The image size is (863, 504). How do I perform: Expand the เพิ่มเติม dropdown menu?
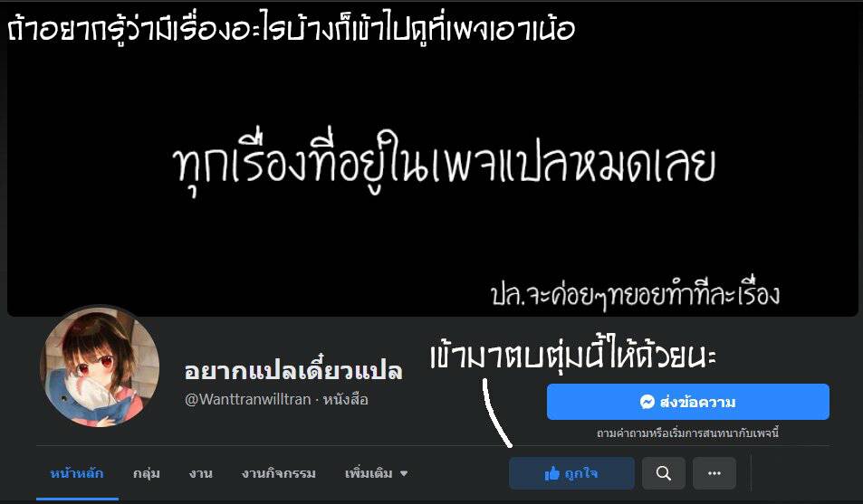[x=377, y=473]
